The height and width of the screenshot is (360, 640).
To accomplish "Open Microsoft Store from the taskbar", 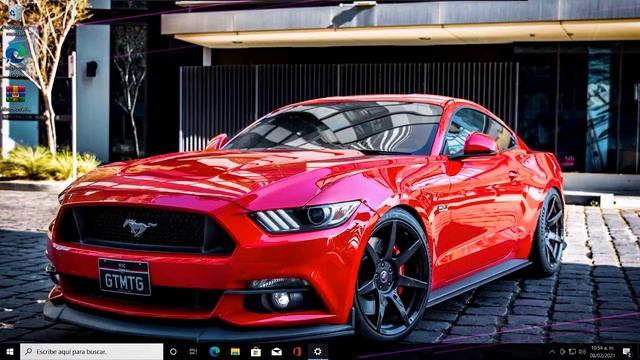I will (256, 351).
